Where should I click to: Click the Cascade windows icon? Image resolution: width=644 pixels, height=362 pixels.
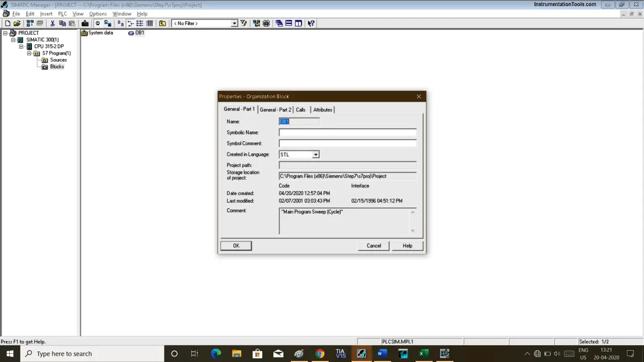click(x=279, y=23)
